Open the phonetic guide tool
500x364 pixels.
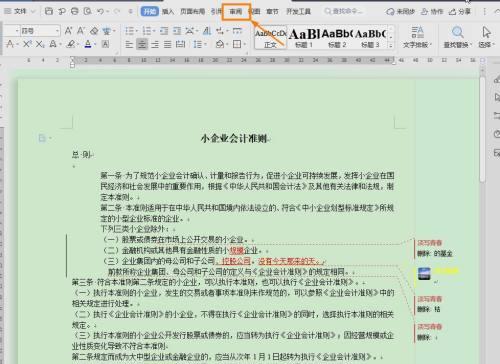tap(107, 31)
